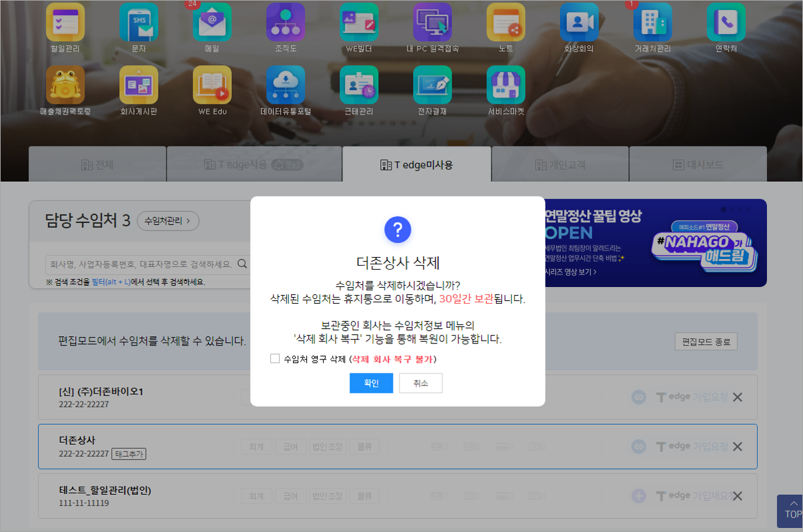The image size is (803, 532).
Task: Click the 편집모드 종료 button
Action: coord(706,342)
